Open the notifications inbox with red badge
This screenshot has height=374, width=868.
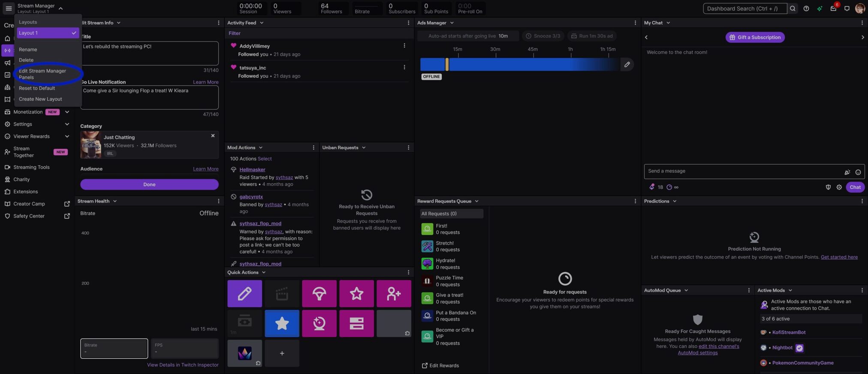coord(833,9)
